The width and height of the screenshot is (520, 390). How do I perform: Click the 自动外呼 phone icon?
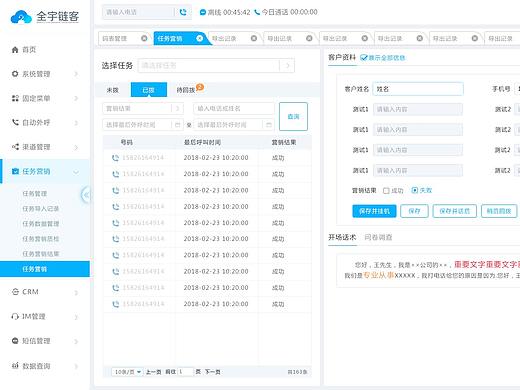coord(15,122)
